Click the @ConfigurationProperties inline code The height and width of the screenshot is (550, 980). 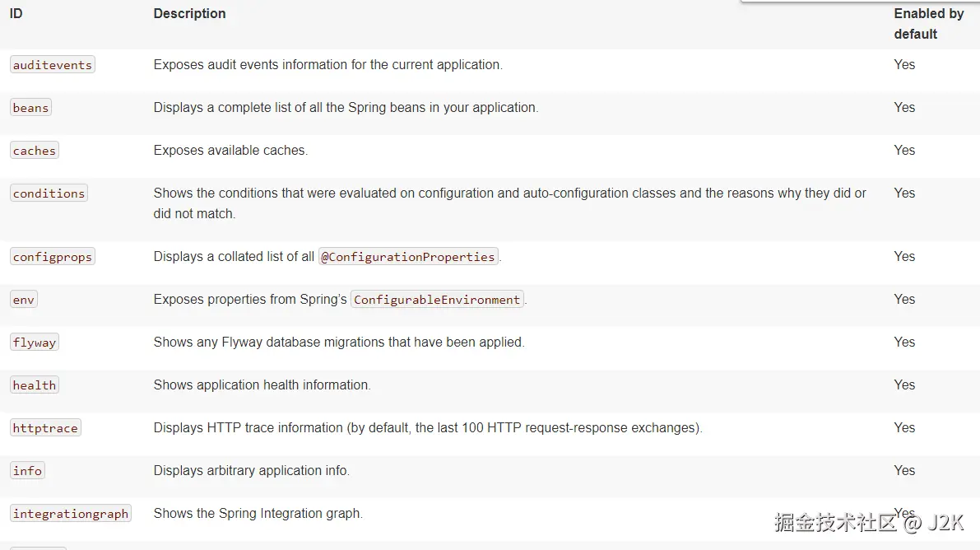pyautogui.click(x=408, y=257)
